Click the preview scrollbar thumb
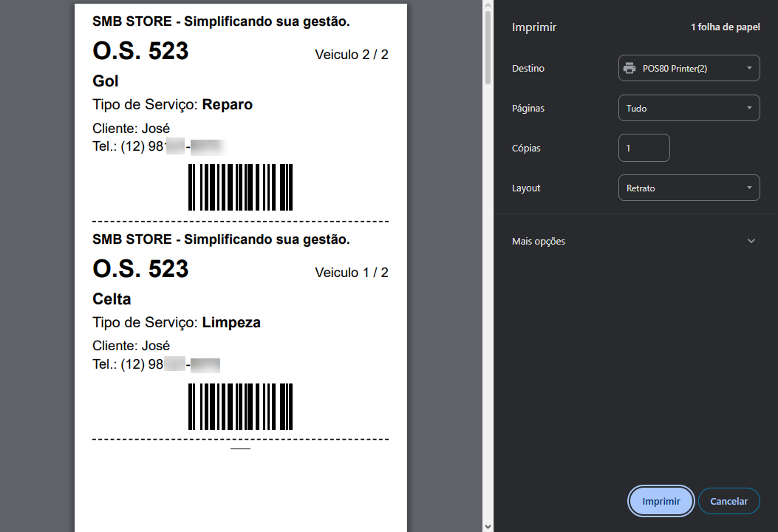This screenshot has width=778, height=532. pos(488,47)
